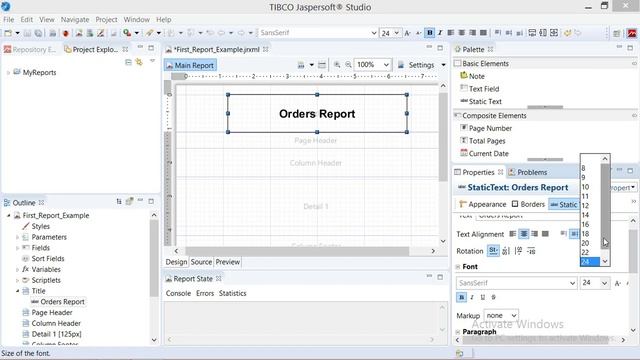
Task: Open toolbar font name dropdown
Action: click(x=373, y=33)
